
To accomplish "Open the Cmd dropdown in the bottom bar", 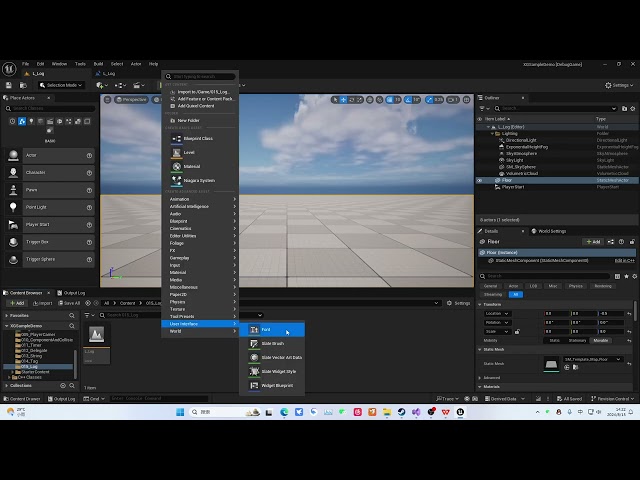I will pos(94,399).
